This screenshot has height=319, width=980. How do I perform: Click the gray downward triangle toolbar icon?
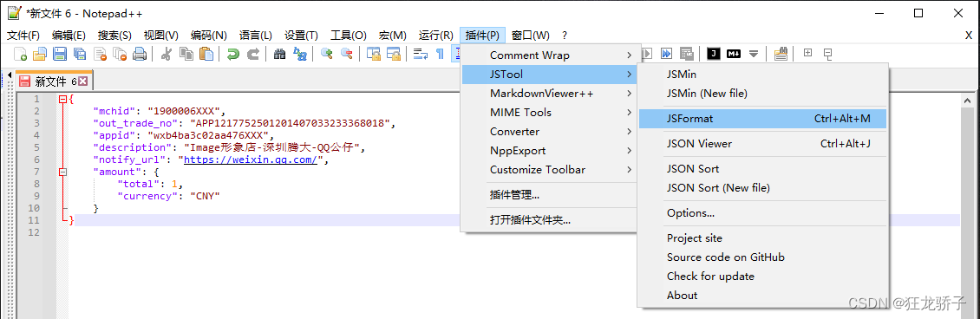pyautogui.click(x=753, y=54)
